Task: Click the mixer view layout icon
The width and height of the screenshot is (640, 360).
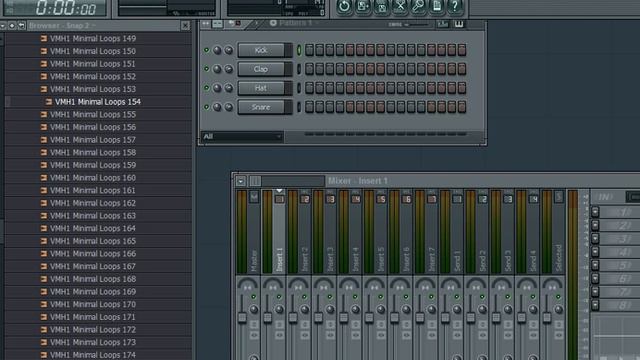Action: click(x=255, y=181)
